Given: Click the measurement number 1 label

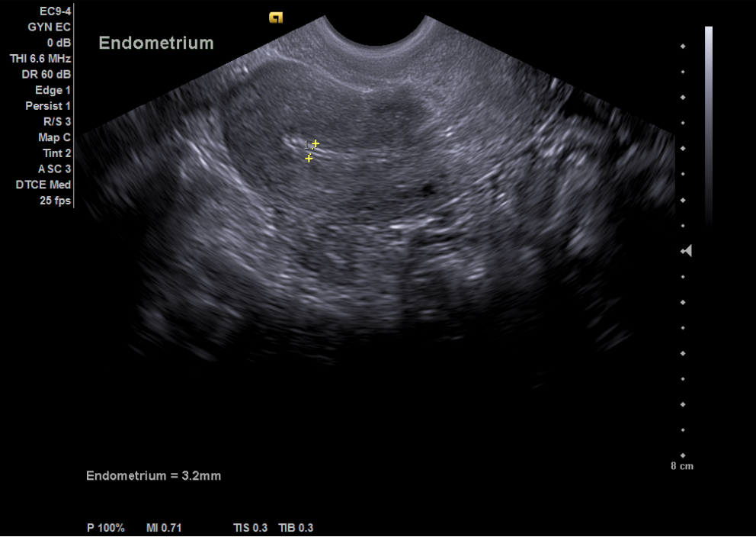Looking at the screenshot, I should [x=308, y=145].
